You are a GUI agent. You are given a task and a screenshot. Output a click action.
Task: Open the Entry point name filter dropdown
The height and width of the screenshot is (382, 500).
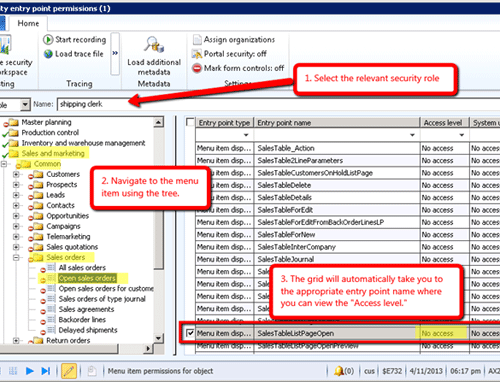click(412, 135)
